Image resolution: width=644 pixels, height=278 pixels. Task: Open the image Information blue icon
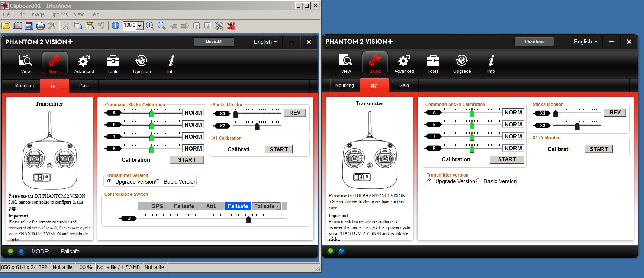pyautogui.click(x=115, y=26)
